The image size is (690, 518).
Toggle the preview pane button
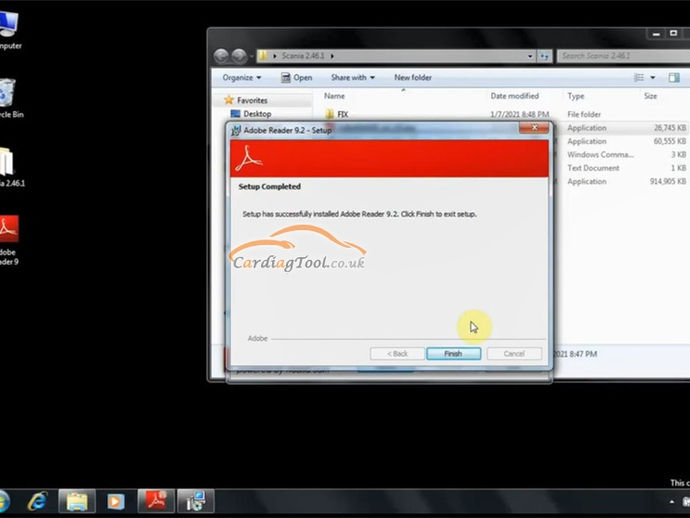[x=674, y=78]
